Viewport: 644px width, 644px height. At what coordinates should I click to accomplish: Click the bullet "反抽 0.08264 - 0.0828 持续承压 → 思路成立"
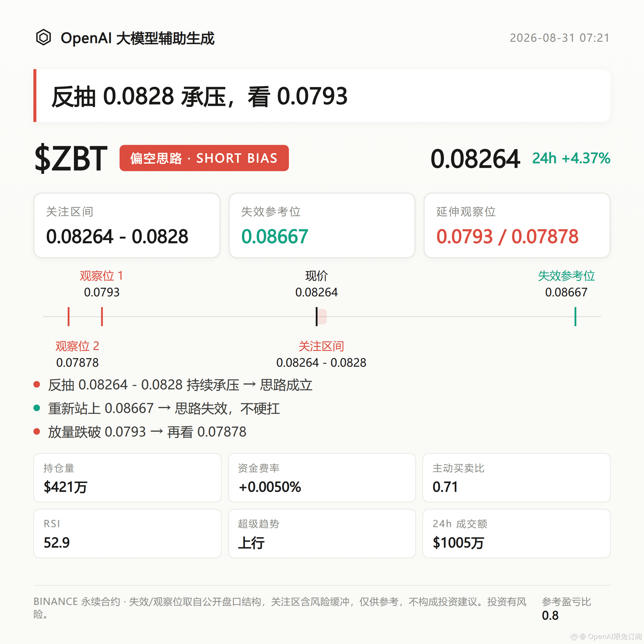coord(173,385)
